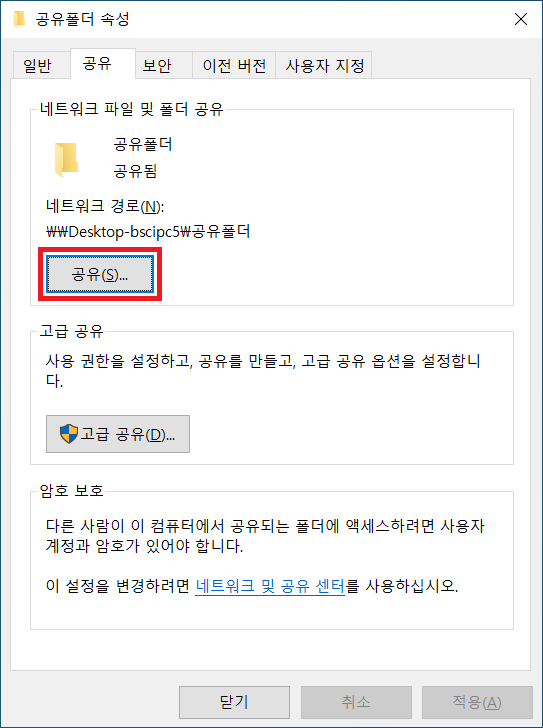Open the 사용자 지정 tab
The height and width of the screenshot is (728, 543).
[x=324, y=65]
